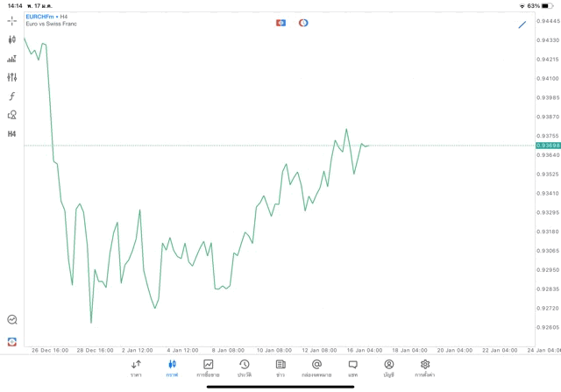Viewport: 561px width, 392px height.
Task: Go to the ประวัติ (History) tab
Action: (x=244, y=367)
